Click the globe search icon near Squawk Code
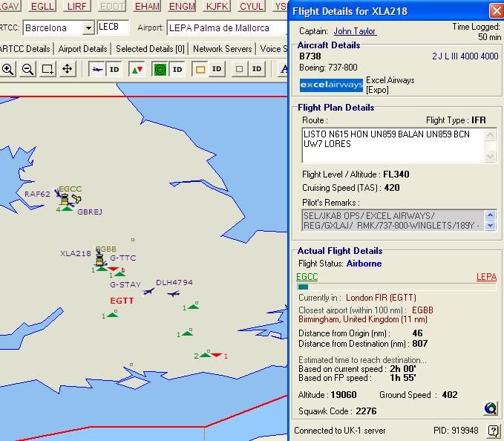This screenshot has width=504, height=441. point(490,408)
